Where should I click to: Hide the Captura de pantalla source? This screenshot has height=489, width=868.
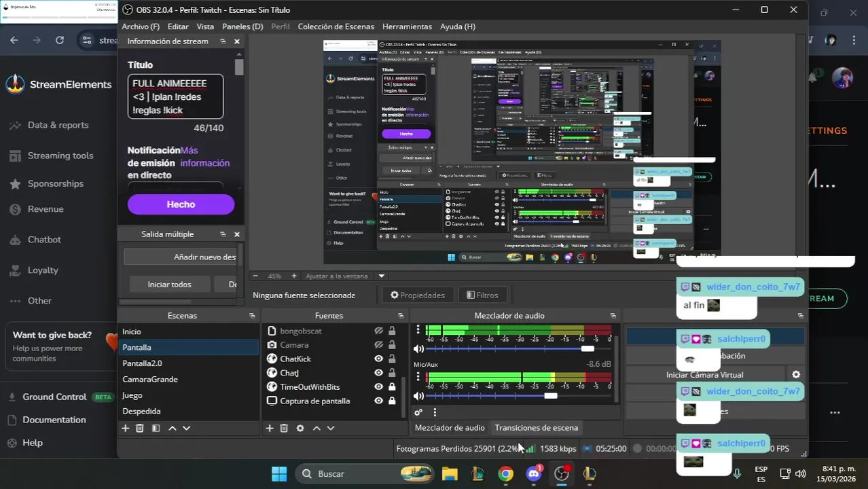click(x=379, y=401)
